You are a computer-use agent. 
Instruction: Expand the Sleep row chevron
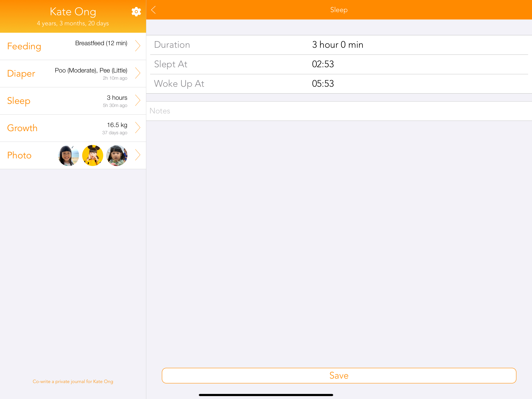(137, 100)
